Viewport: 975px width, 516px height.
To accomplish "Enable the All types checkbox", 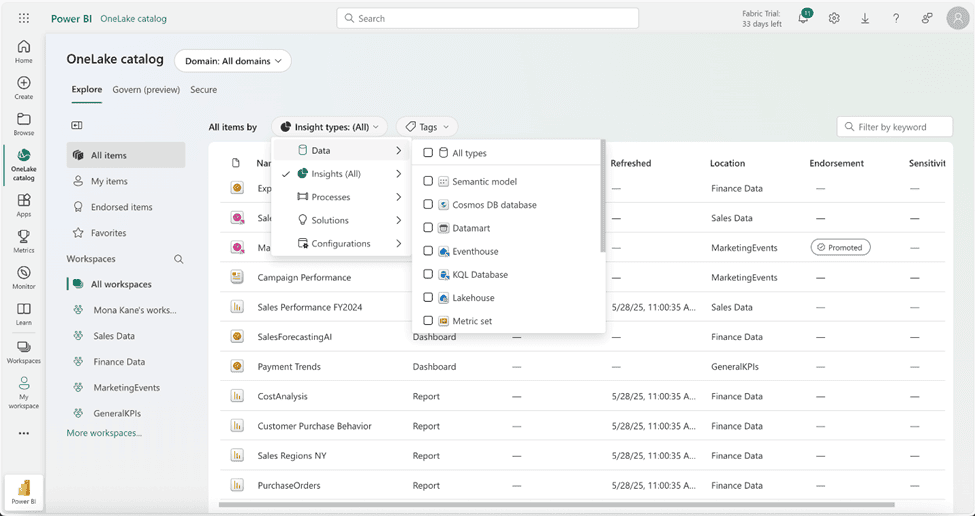I will click(x=428, y=153).
